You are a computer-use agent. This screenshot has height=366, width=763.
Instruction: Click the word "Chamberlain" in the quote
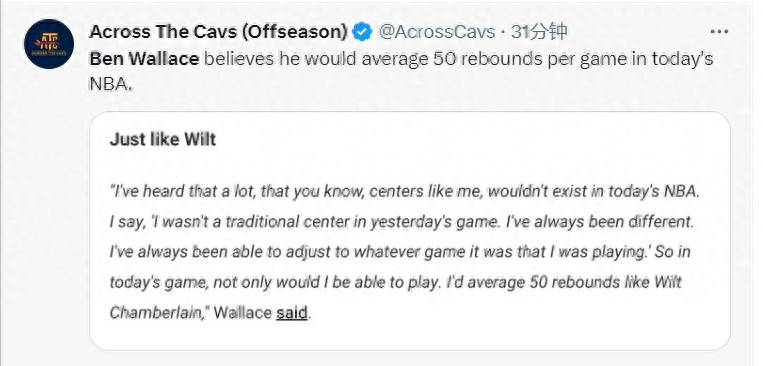point(159,312)
